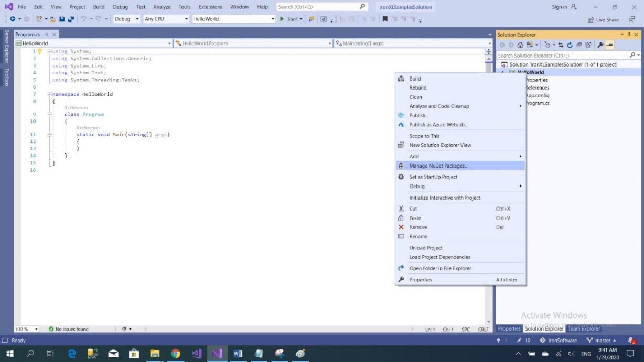This screenshot has width=644, height=362.
Task: Click the split editor handle above scrollbar
Action: point(489,51)
